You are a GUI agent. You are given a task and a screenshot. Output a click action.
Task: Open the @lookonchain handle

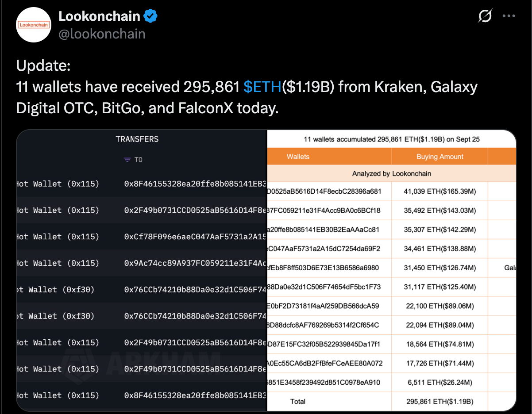(102, 34)
